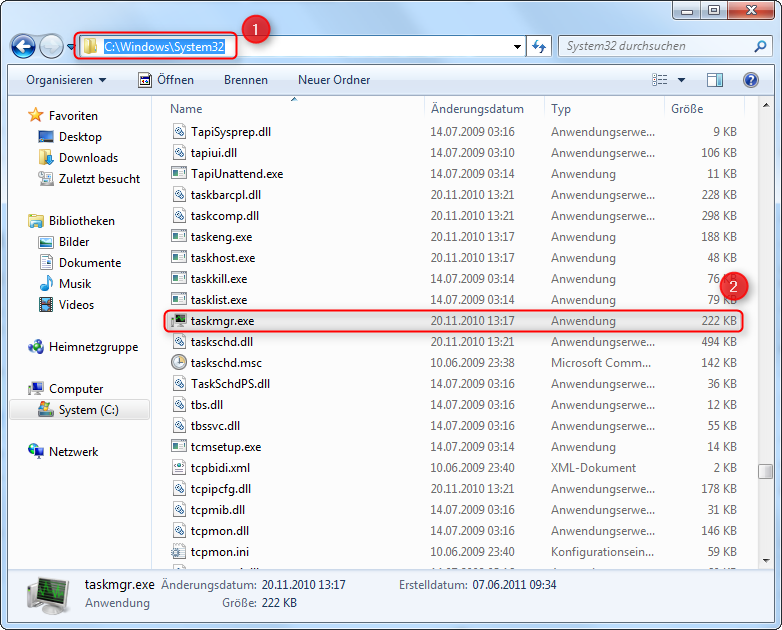782x630 pixels.
Task: Click the Forward navigation arrow
Action: [x=51, y=46]
